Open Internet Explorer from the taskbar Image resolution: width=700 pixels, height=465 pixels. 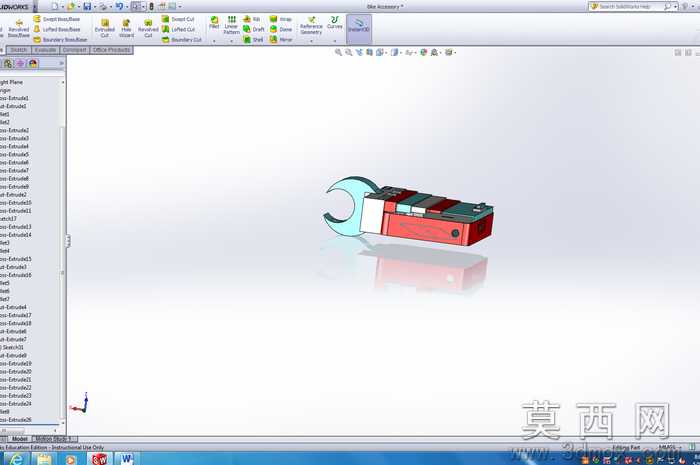[x=16, y=459]
